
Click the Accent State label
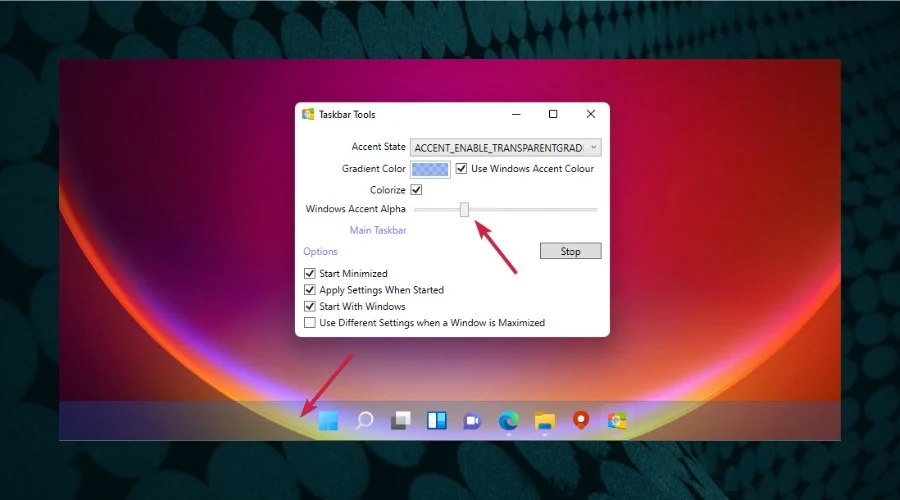[x=378, y=147]
